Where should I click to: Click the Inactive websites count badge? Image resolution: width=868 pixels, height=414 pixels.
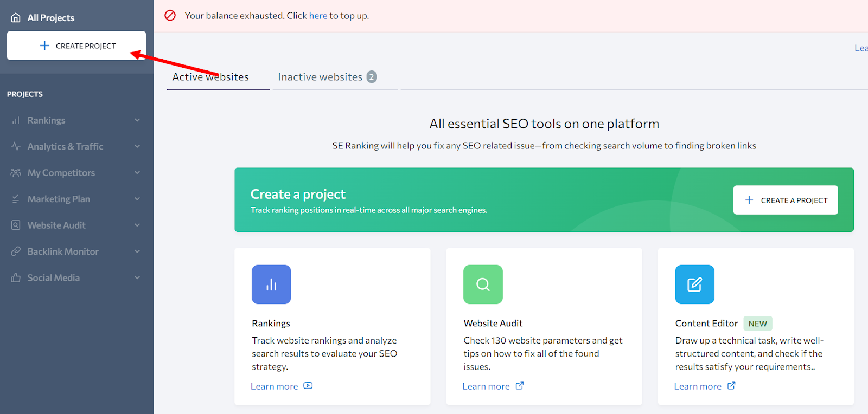[372, 77]
